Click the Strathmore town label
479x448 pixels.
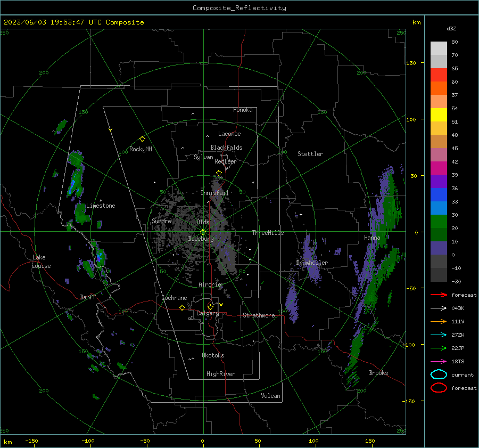(x=259, y=315)
